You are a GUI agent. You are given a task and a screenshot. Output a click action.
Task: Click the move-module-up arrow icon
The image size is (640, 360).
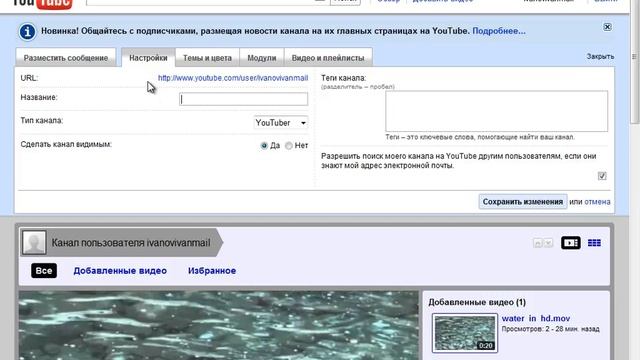pos(538,243)
